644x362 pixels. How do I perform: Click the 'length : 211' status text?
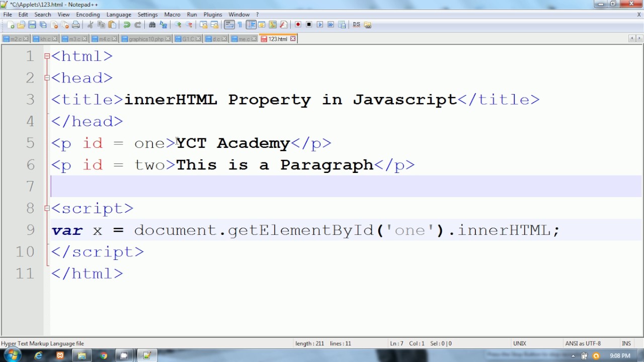310,343
